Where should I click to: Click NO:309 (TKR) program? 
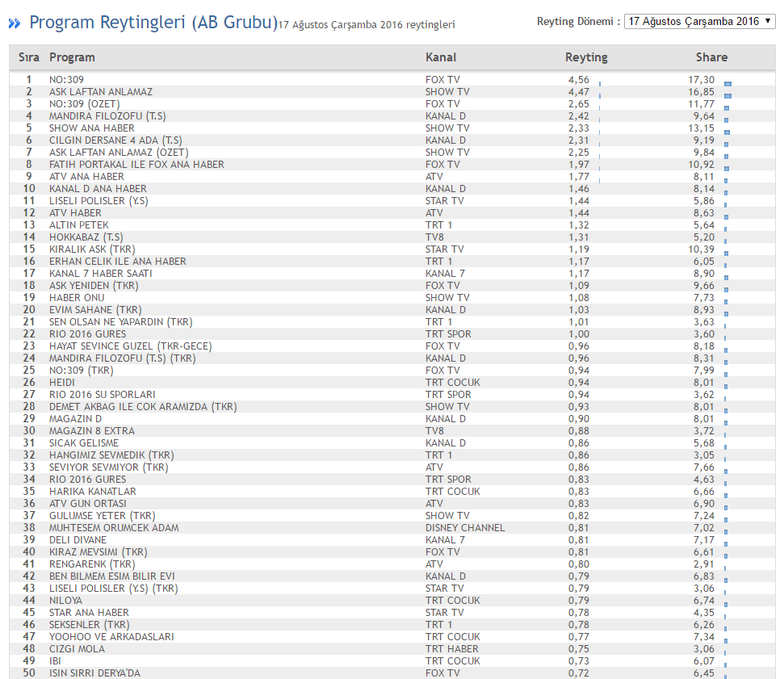point(81,371)
